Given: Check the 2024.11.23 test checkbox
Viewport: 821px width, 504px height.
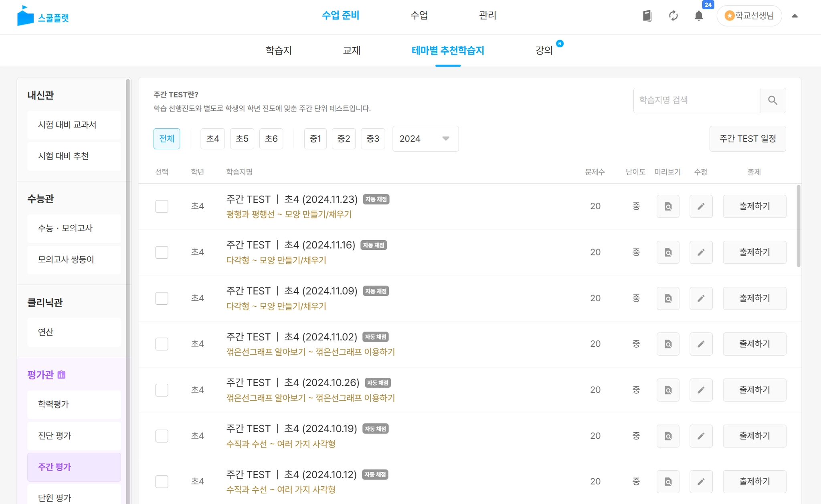Looking at the screenshot, I should pos(162,206).
